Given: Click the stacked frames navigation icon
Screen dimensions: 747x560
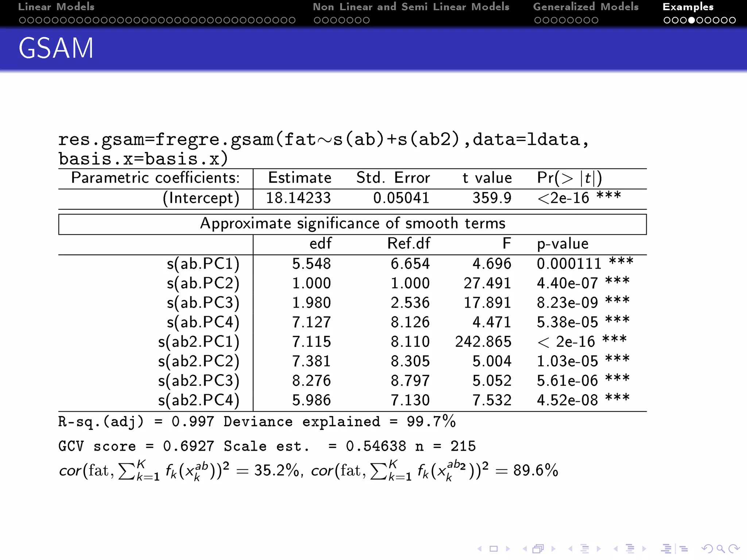Looking at the screenshot, I should pyautogui.click(x=538, y=549).
